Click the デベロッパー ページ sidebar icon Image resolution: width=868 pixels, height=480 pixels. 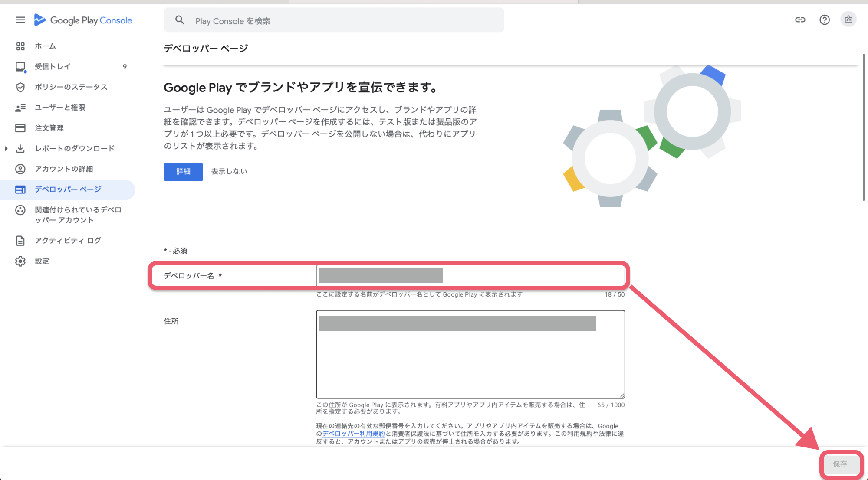tap(20, 189)
